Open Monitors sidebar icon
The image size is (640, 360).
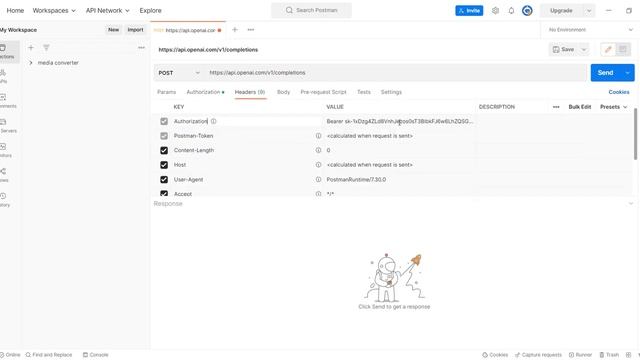coord(4,150)
